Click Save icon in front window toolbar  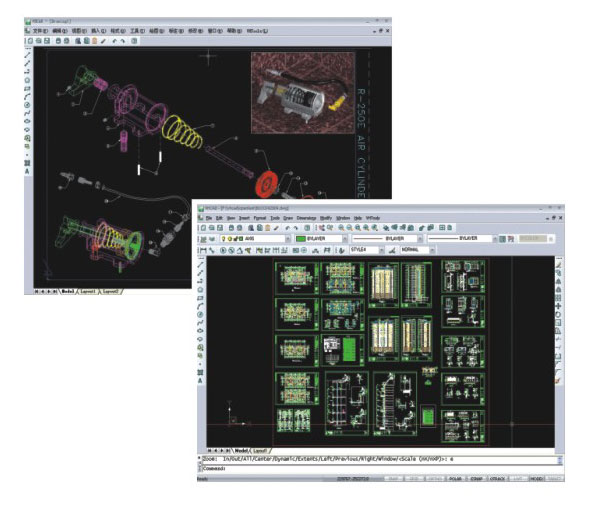(x=220, y=228)
